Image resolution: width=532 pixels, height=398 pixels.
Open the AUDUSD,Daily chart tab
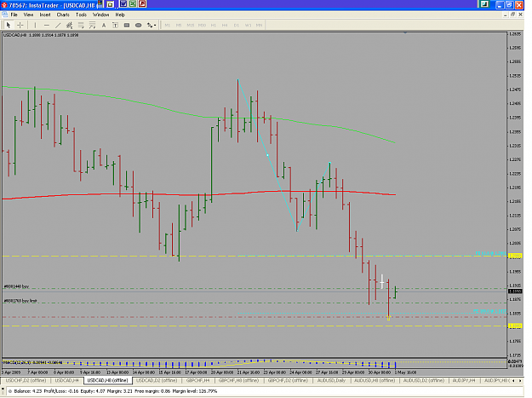coord(331,381)
